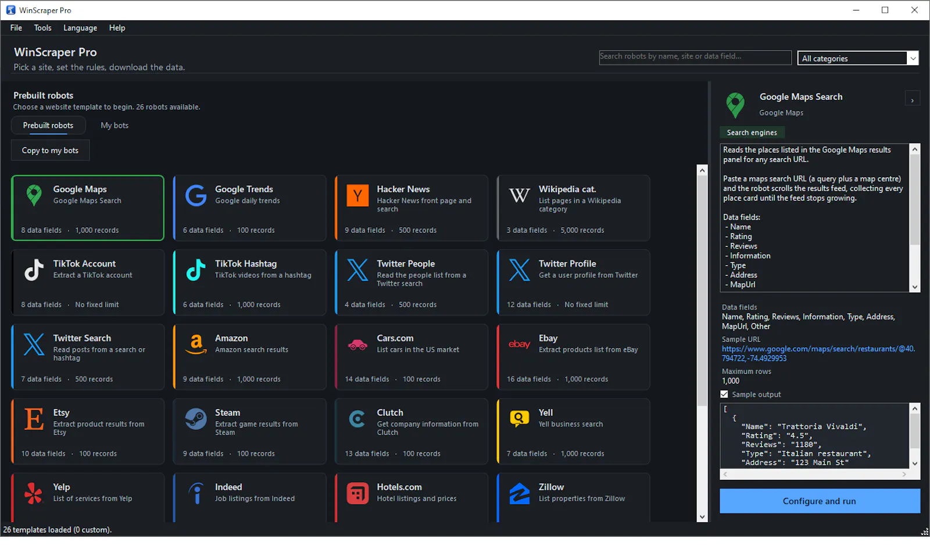Switch to the My bots tab
Screen dimensions: 930x560
tap(115, 125)
